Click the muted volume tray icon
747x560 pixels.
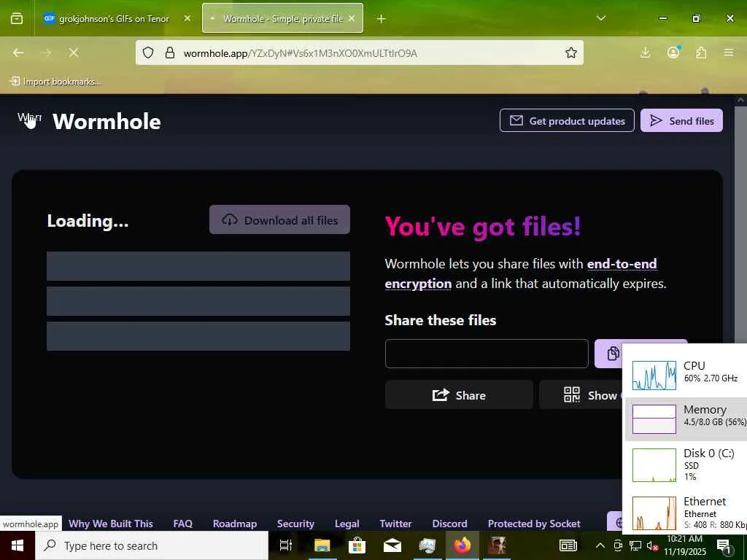pos(652,545)
